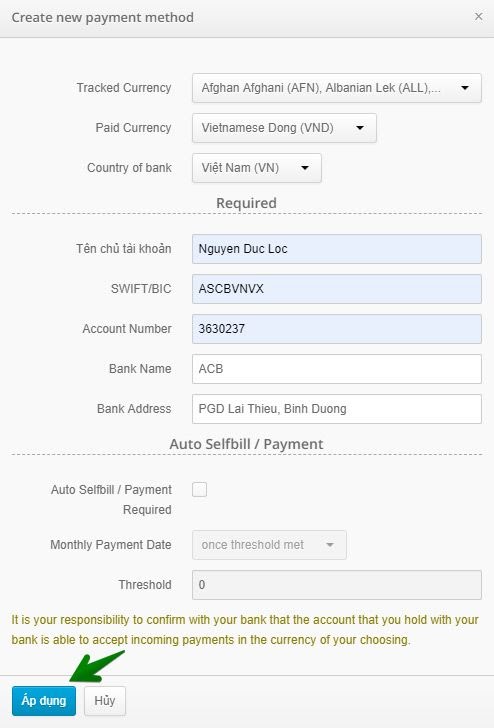The width and height of the screenshot is (494, 728).
Task: Focus the SWIFT/BIC input containing ASCBVNVX
Action: point(337,289)
